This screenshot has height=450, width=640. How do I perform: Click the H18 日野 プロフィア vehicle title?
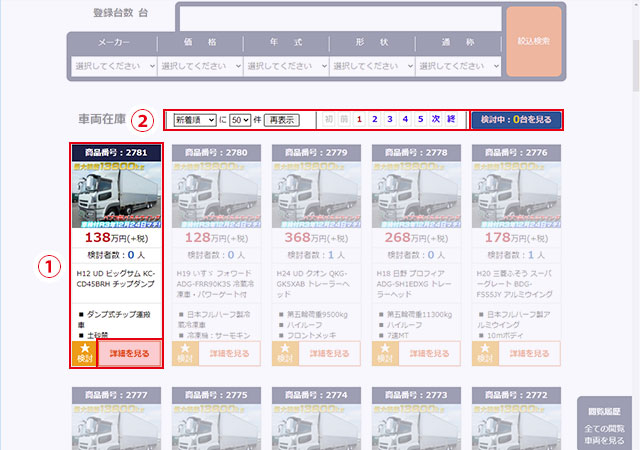[414, 284]
